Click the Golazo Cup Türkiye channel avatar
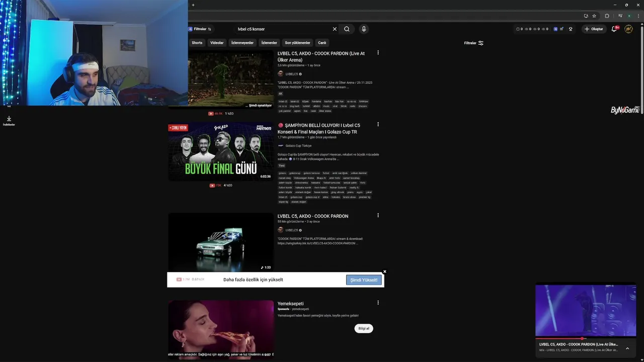 (x=281, y=146)
